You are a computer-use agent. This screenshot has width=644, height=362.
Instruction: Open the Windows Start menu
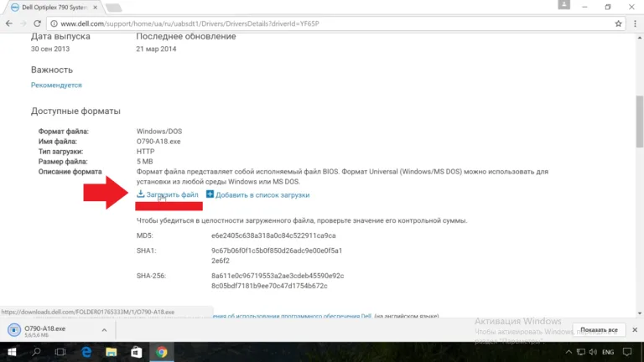pos(12,352)
